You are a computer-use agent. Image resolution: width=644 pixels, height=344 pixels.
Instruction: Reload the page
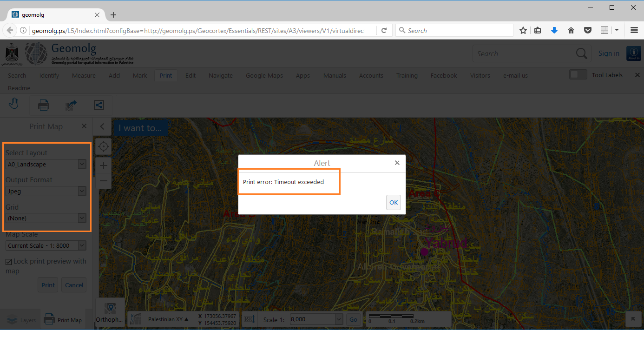click(384, 30)
